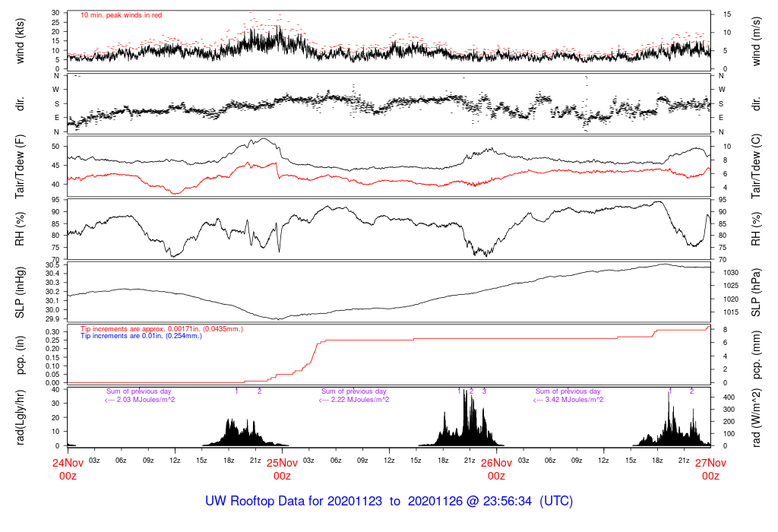Screen dimensions: 778x532
Task: Click the 'rad(Lgly/hr)' axis label
Action: (x=21, y=417)
